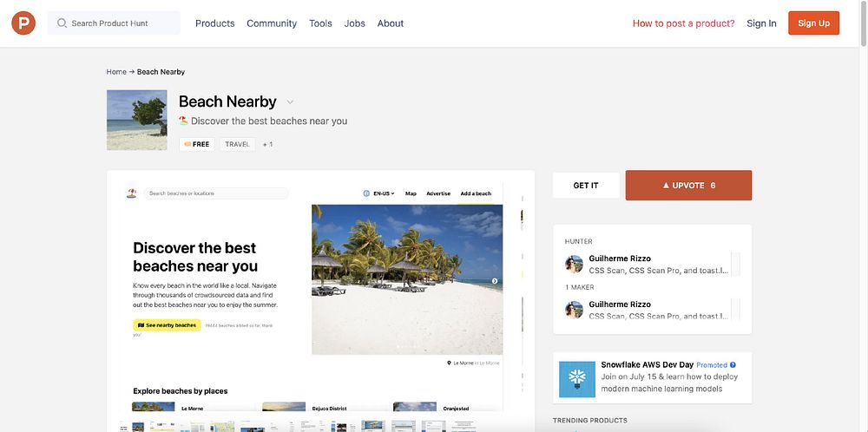Viewport: 868px width, 432px height.
Task: Open the About menu item
Action: point(391,23)
